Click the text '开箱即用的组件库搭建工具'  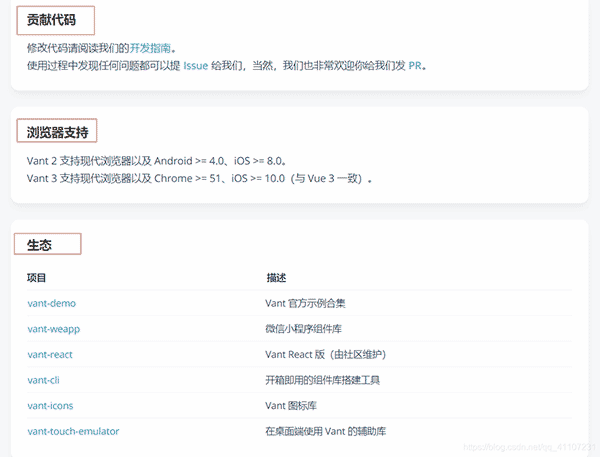click(x=323, y=380)
